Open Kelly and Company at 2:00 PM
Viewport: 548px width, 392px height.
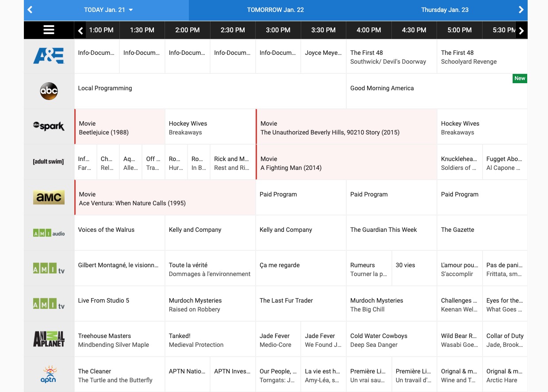coord(210,233)
